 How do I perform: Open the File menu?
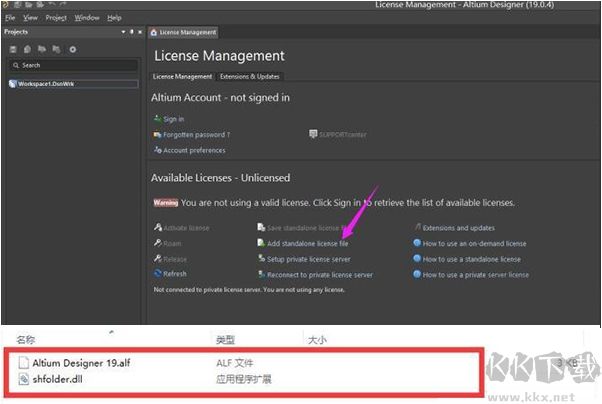point(10,17)
